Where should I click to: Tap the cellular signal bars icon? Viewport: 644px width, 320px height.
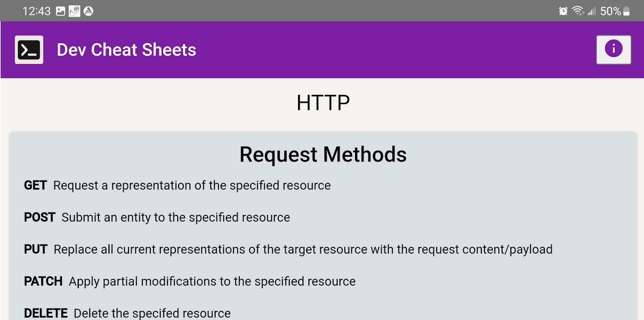coord(592,11)
